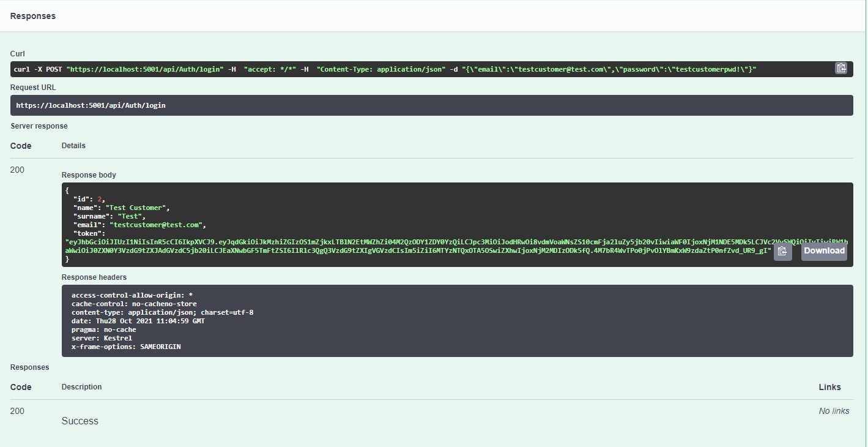Click the date header line

[138, 321]
